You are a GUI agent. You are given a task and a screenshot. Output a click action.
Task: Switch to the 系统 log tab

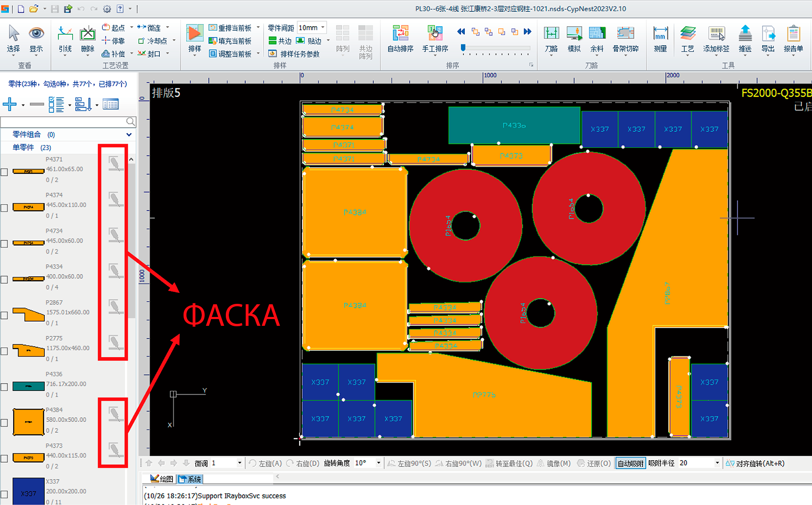pos(190,479)
